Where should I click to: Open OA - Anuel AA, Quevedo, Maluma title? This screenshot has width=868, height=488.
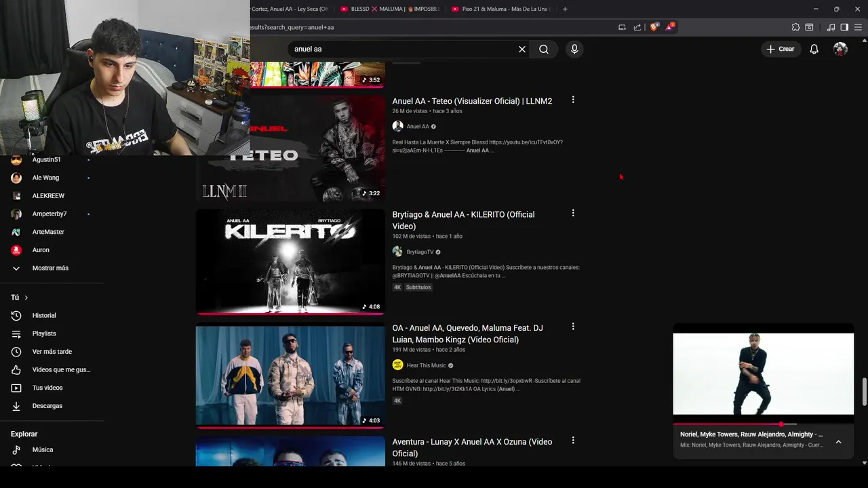[467, 333]
